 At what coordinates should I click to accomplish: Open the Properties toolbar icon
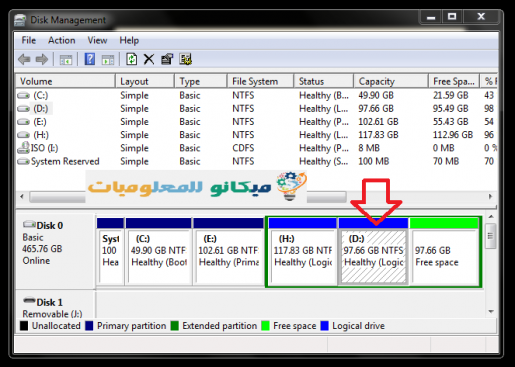pos(167,59)
